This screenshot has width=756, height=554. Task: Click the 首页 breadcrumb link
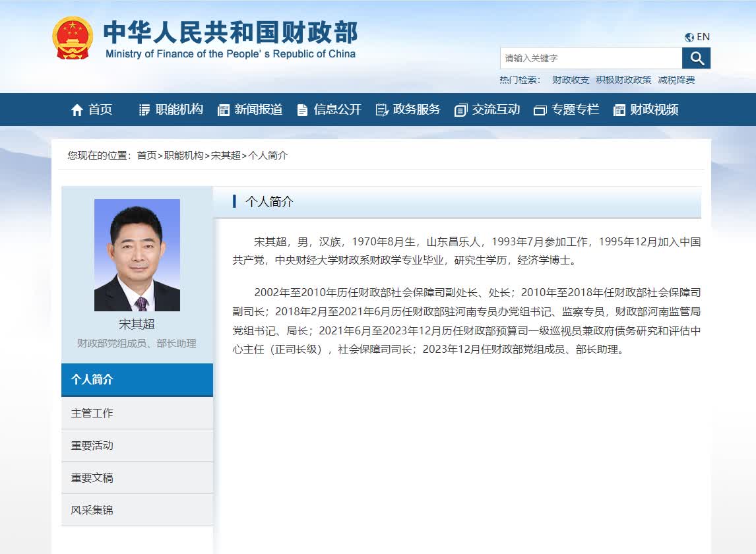(x=146, y=156)
